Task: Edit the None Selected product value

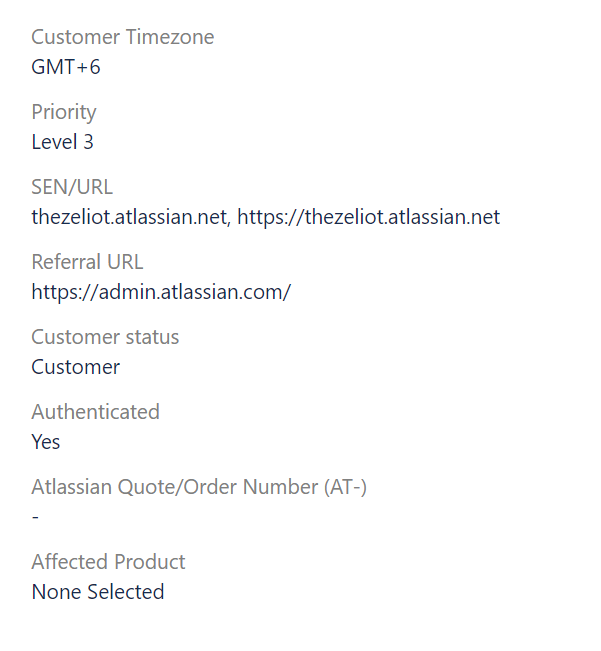Action: click(98, 592)
